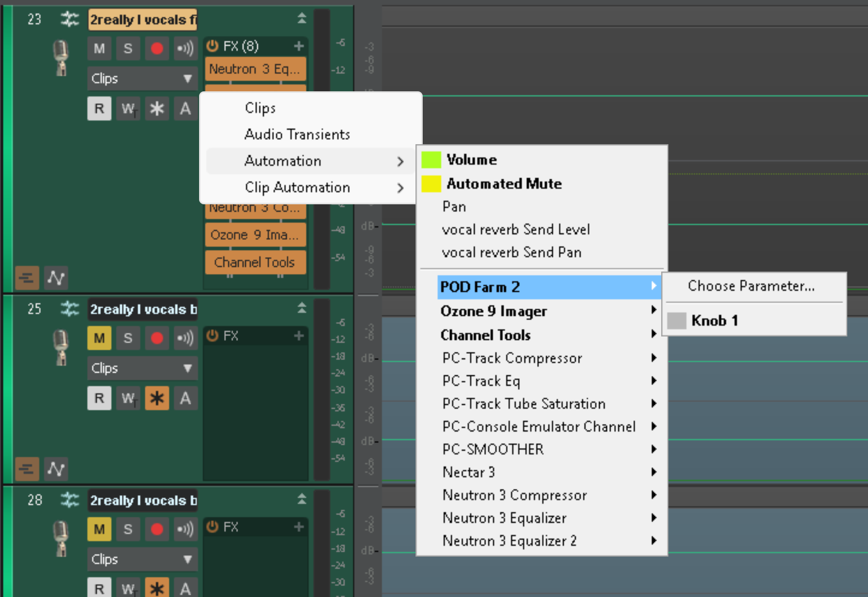
Task: Open the Ozone 9 Imager plugin on track 23
Action: tap(255, 235)
